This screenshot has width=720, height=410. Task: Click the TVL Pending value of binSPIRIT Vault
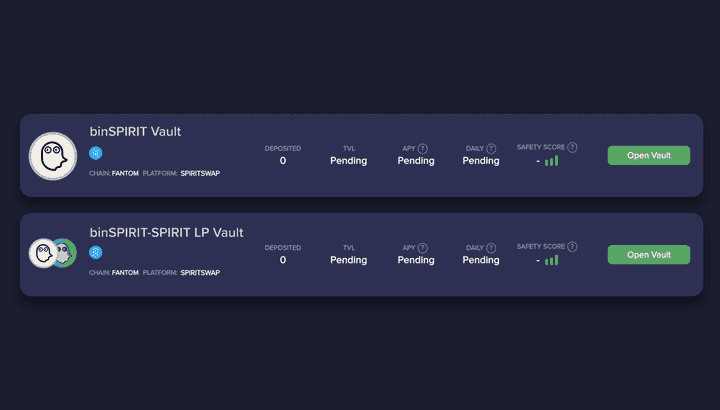tap(349, 160)
